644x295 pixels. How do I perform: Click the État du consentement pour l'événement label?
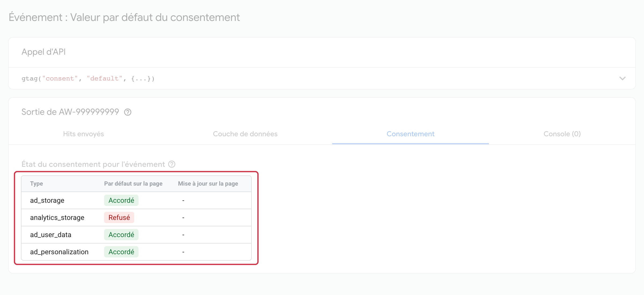point(93,164)
